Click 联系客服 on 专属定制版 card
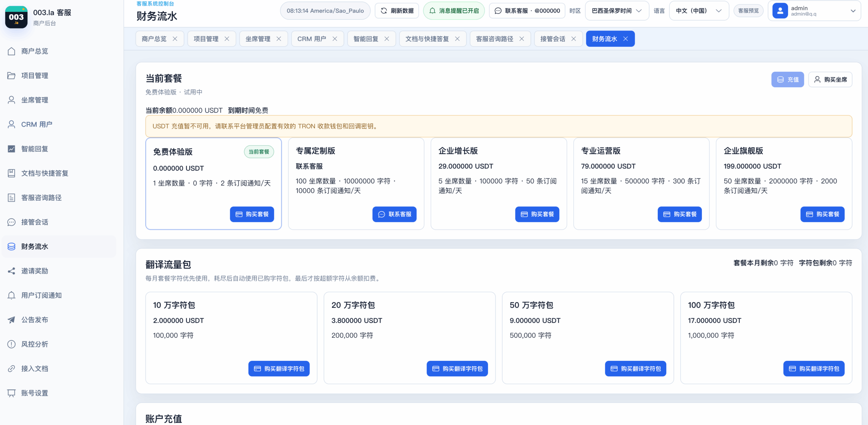This screenshot has width=868, height=425. click(x=394, y=214)
